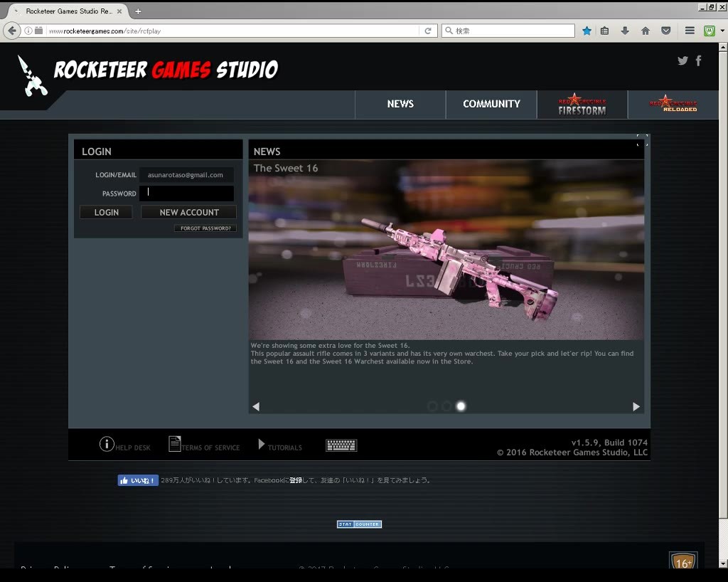Click the Facebook Like (いいね!) button

(x=138, y=480)
